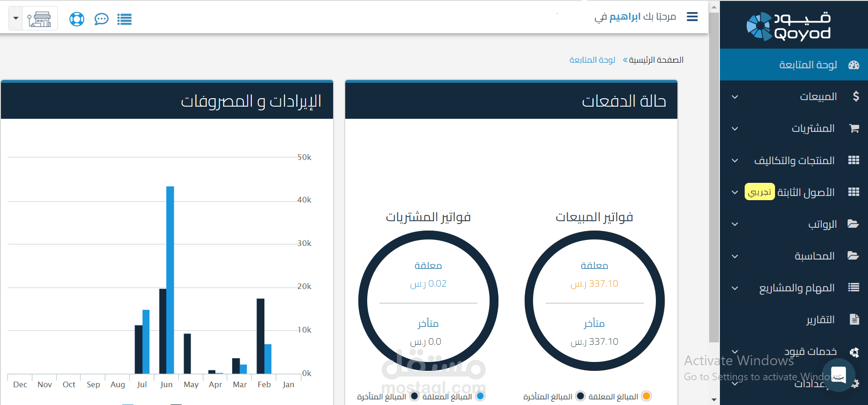Expand the المحاسبة chevron

[735, 256]
